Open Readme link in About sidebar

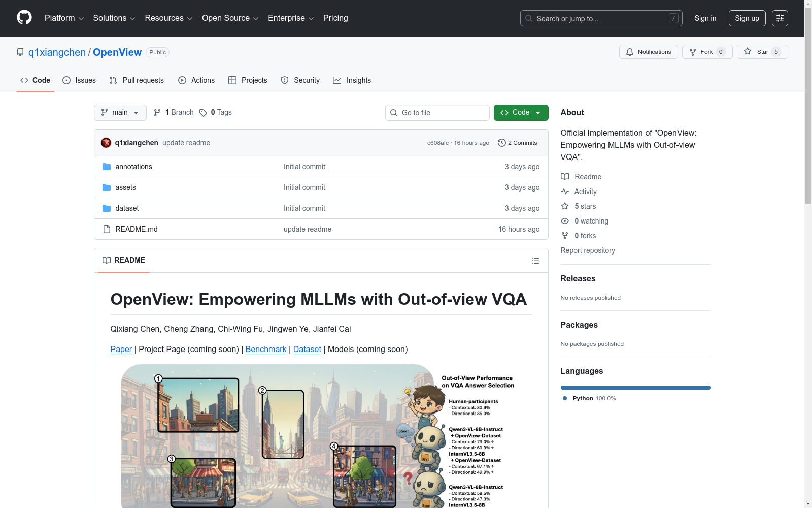pyautogui.click(x=581, y=177)
